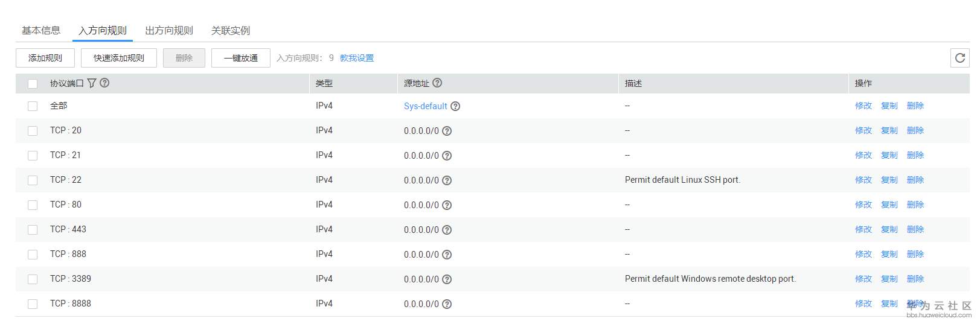Click the 描述 column header

[x=633, y=83]
